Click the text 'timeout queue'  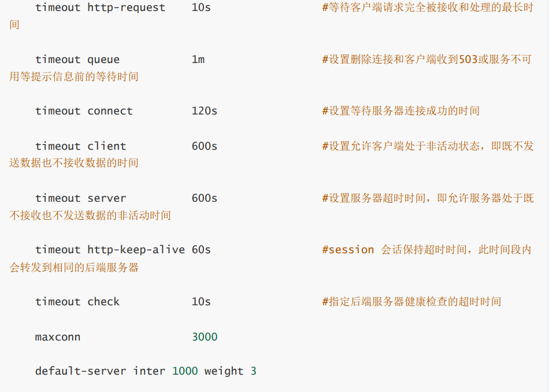(x=77, y=60)
